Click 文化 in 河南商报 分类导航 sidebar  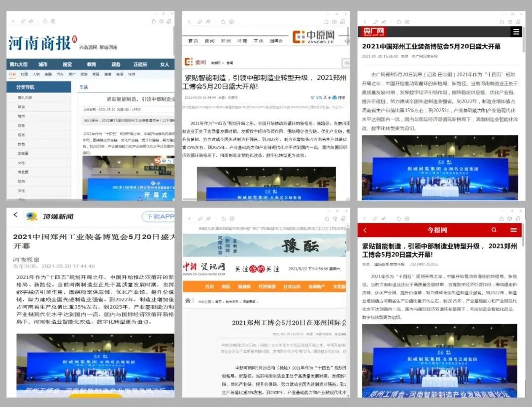[x=21, y=191]
